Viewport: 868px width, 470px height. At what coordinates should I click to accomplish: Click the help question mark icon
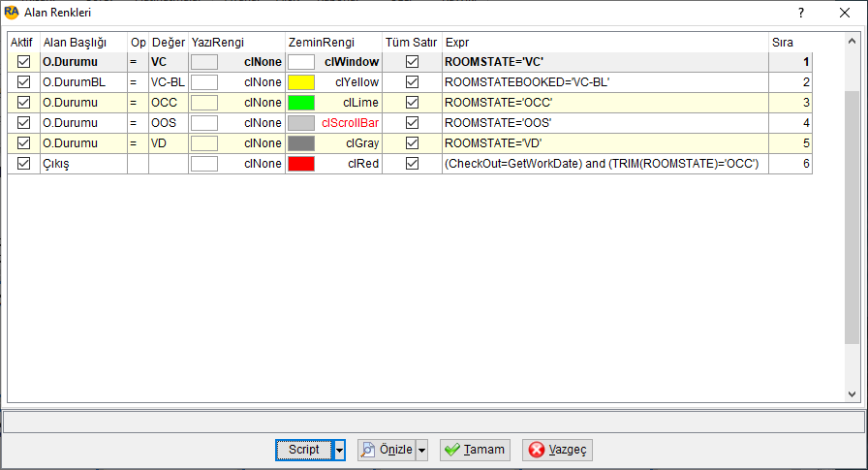pos(800,13)
